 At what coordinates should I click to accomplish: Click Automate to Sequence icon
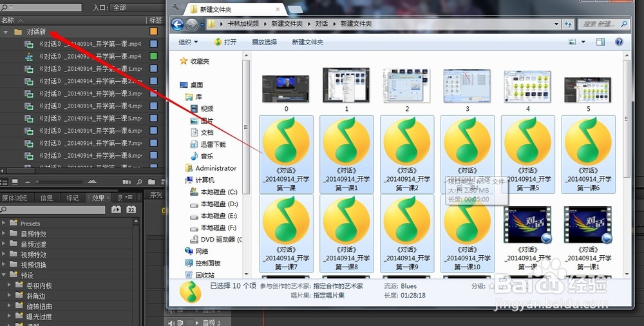126,182
